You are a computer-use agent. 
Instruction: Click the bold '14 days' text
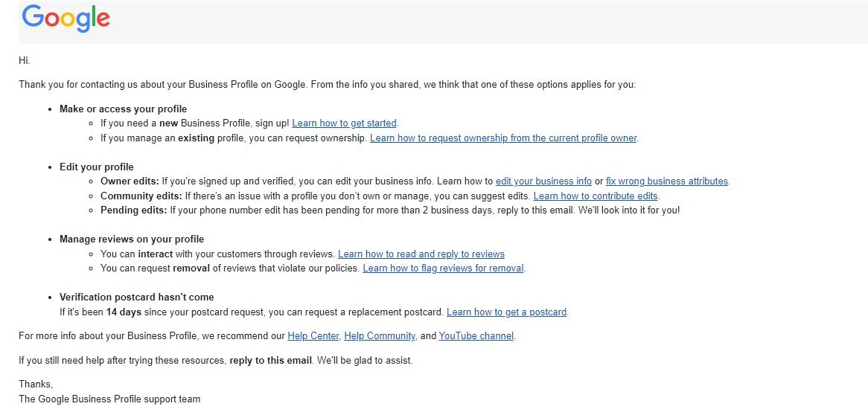124,312
